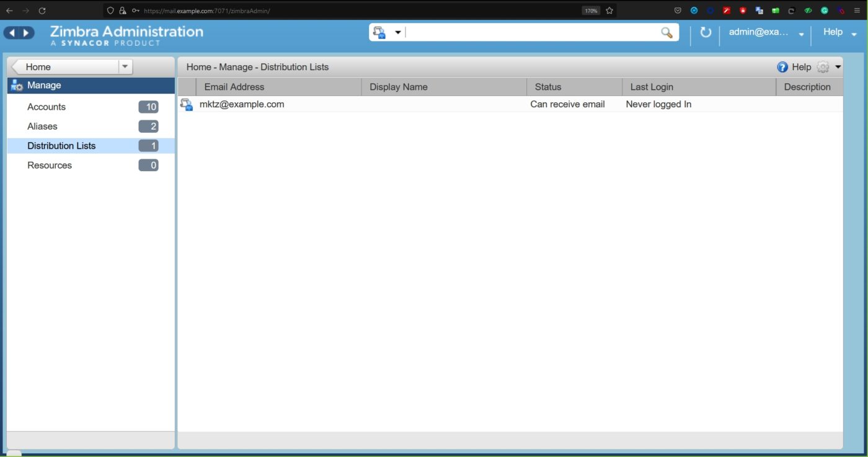
Task: Click the search magnifying glass icon
Action: coord(667,32)
